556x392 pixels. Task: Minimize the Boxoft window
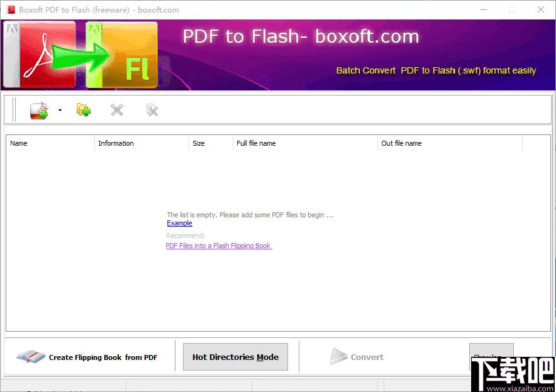pyautogui.click(x=484, y=9)
